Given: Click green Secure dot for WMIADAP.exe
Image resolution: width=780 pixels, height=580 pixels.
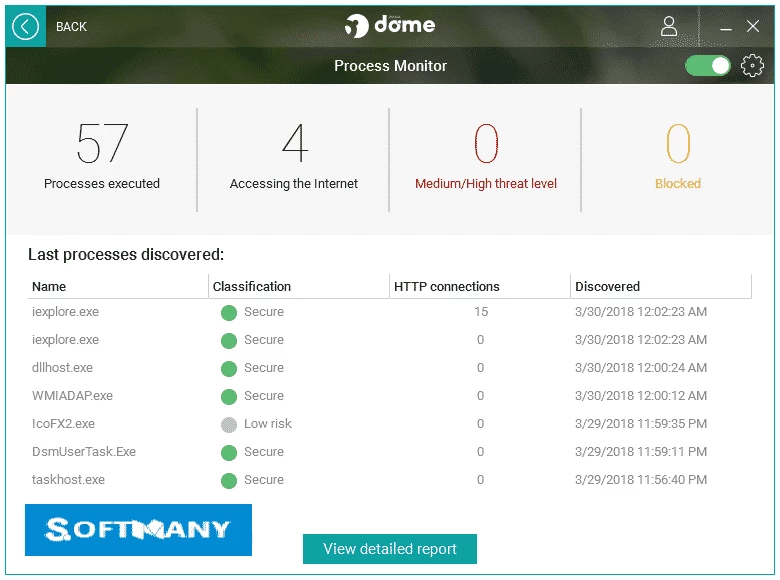Looking at the screenshot, I should click(229, 396).
